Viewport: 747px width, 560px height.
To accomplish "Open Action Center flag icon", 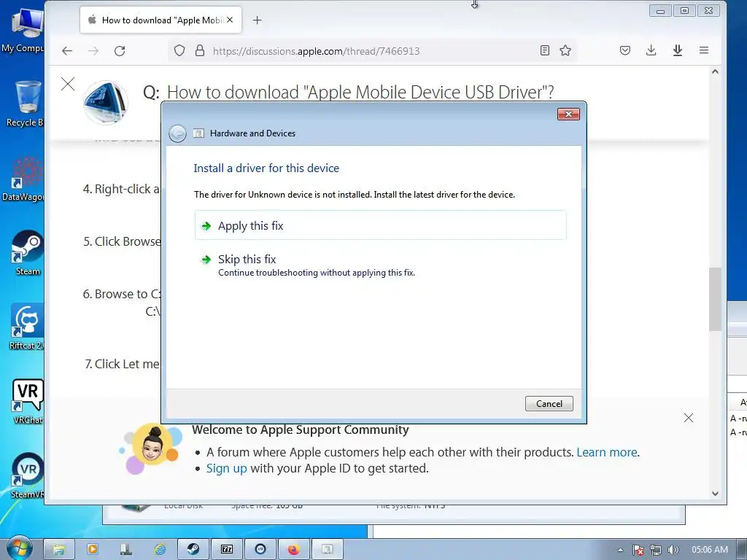I will [638, 550].
